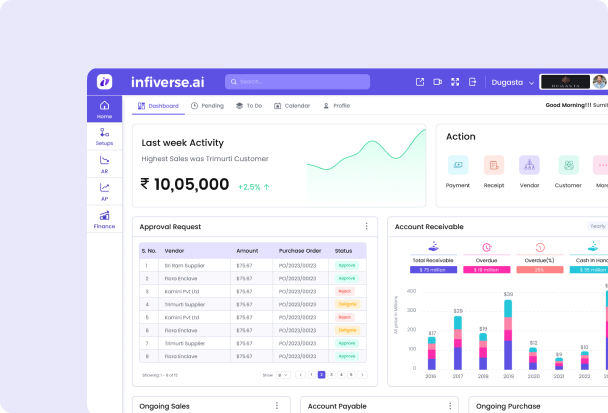Select the Finance sidebar icon
Screen dimensions: 608x413
click(104, 219)
